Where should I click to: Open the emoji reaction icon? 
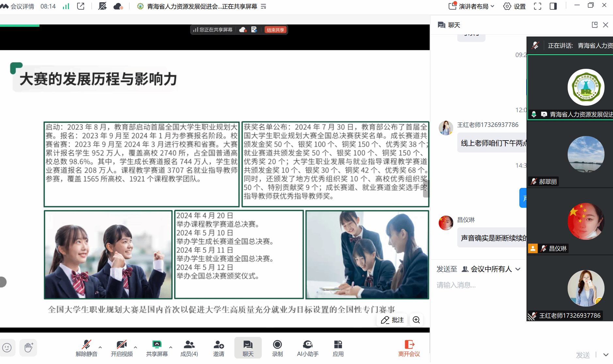point(7,348)
